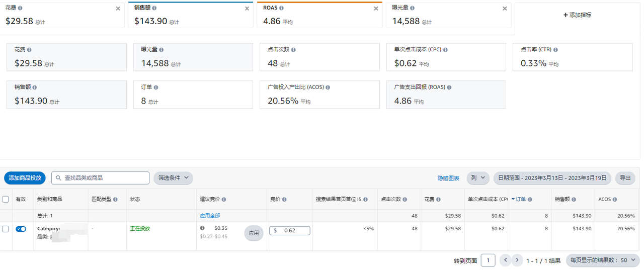Click 应用 button for suggested bid
This screenshot has width=644, height=272.
(254, 233)
